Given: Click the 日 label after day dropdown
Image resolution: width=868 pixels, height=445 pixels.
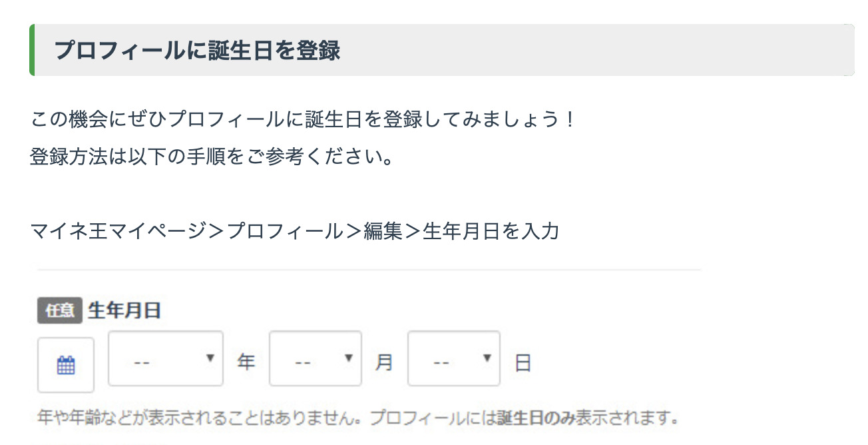Looking at the screenshot, I should (523, 363).
